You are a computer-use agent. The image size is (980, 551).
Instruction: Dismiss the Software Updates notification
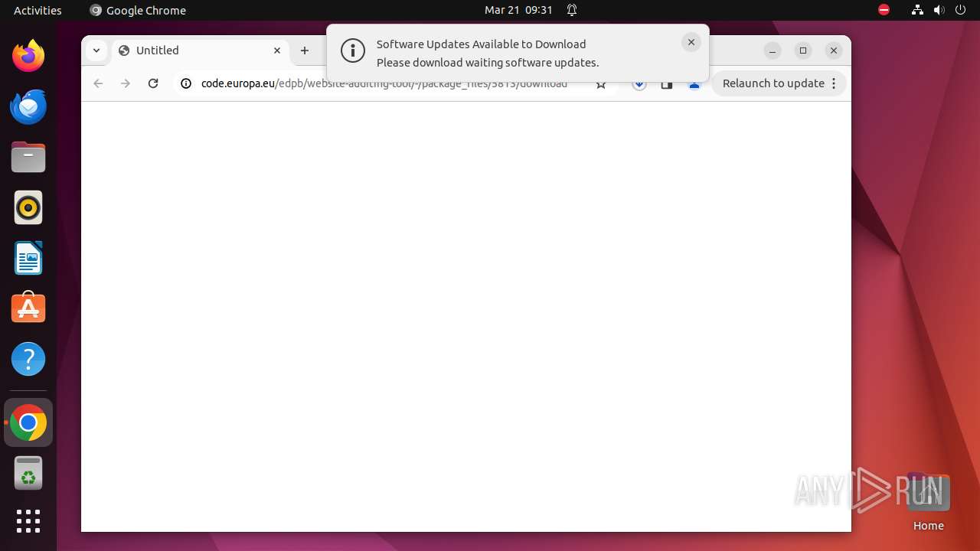point(691,43)
